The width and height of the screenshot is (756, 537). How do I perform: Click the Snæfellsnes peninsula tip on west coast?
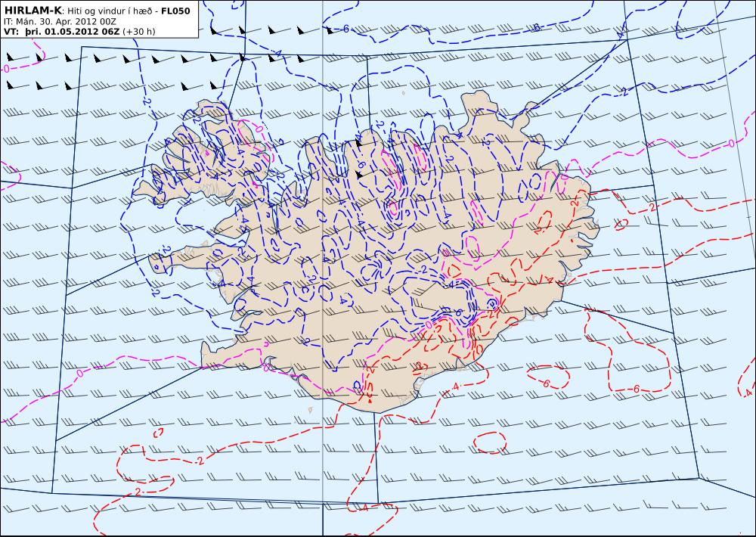pyautogui.click(x=155, y=265)
